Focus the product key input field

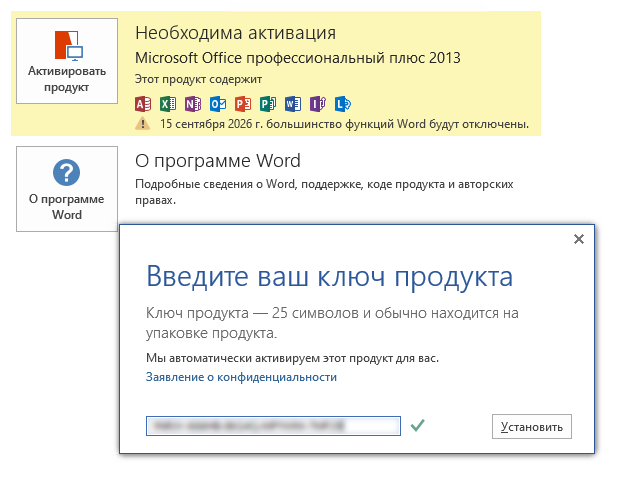click(x=273, y=426)
